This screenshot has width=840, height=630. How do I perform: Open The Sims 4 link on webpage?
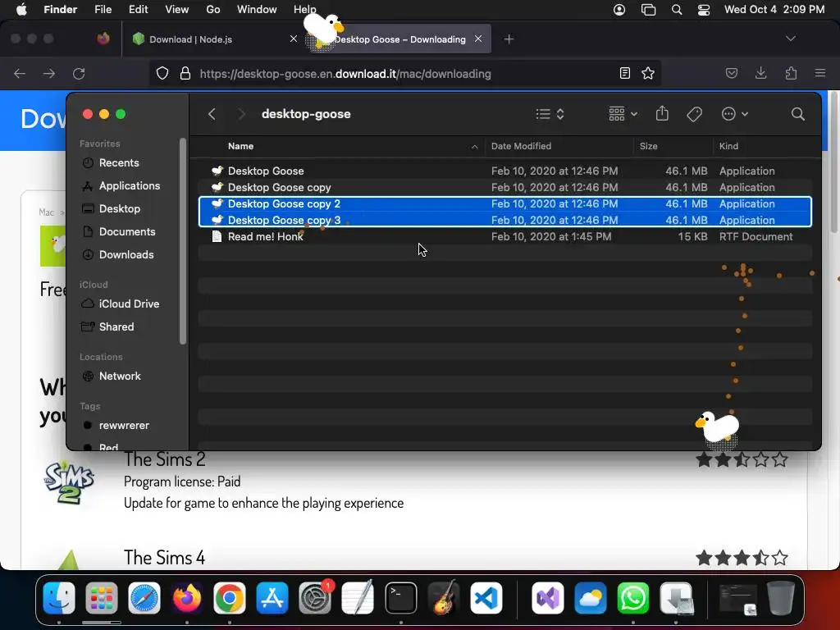click(164, 558)
